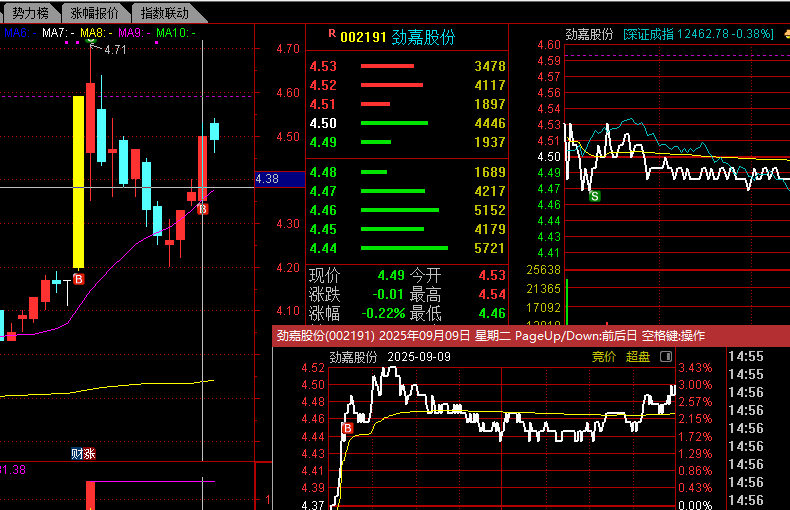Click the MA6 indicator label
The image size is (790, 510).
coord(20,33)
